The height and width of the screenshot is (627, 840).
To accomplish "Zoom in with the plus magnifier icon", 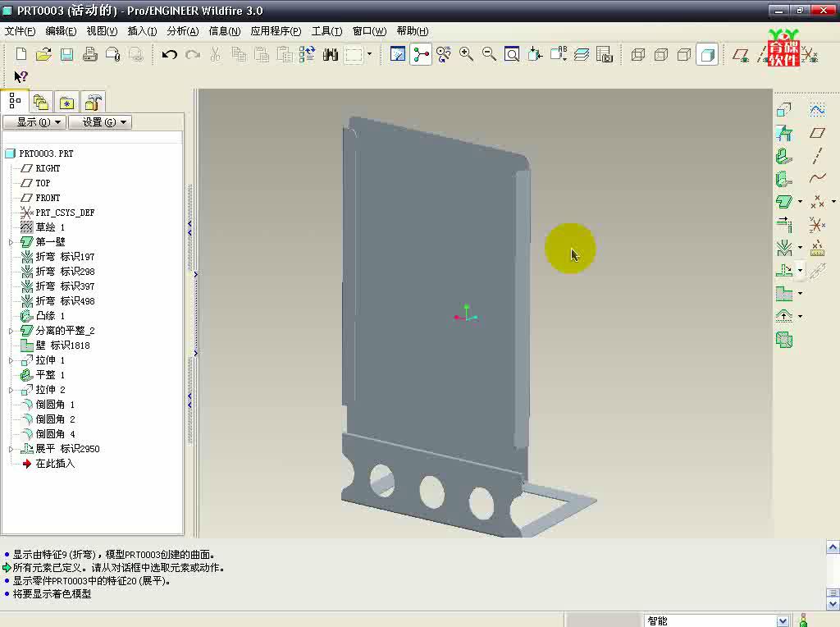I will pyautogui.click(x=466, y=54).
